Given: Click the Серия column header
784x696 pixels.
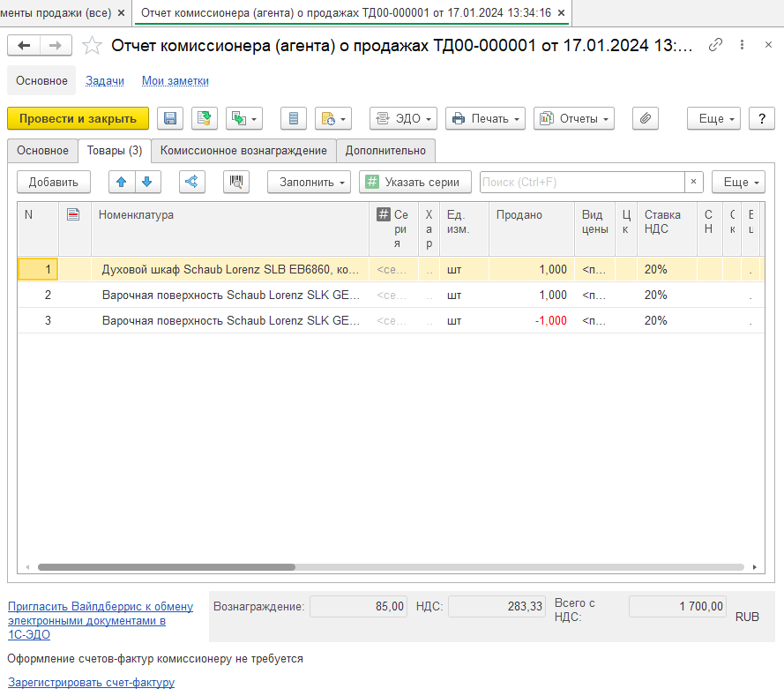Looking at the screenshot, I should (x=394, y=229).
